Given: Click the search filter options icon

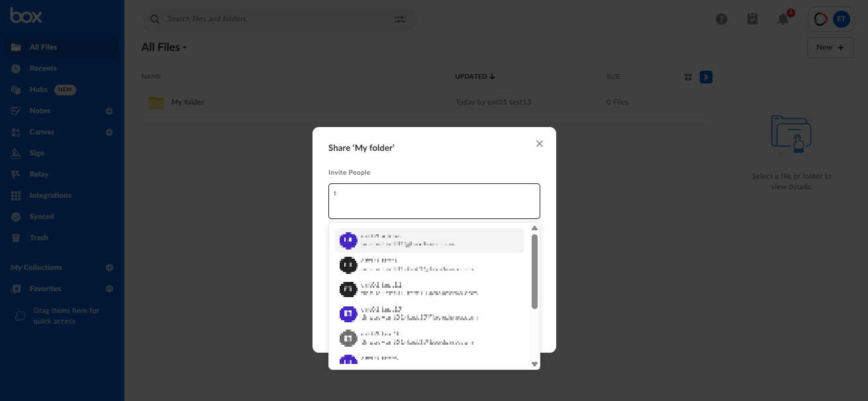Looking at the screenshot, I should coord(400,19).
